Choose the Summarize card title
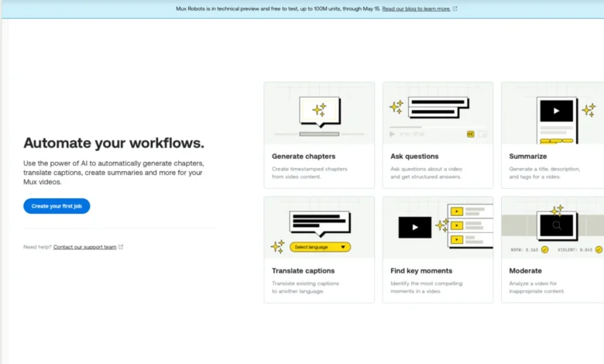Screen dimensions: 604x364 click(x=528, y=156)
